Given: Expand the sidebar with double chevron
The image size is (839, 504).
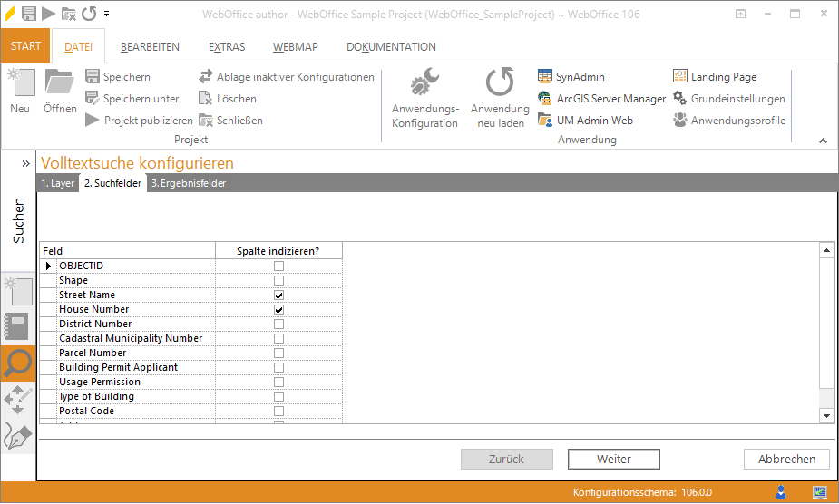Looking at the screenshot, I should (25, 164).
